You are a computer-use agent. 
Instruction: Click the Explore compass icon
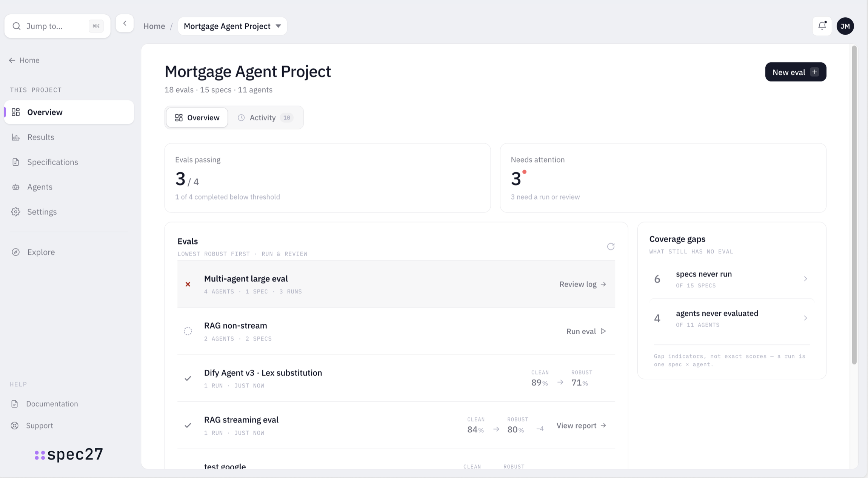[15, 252]
